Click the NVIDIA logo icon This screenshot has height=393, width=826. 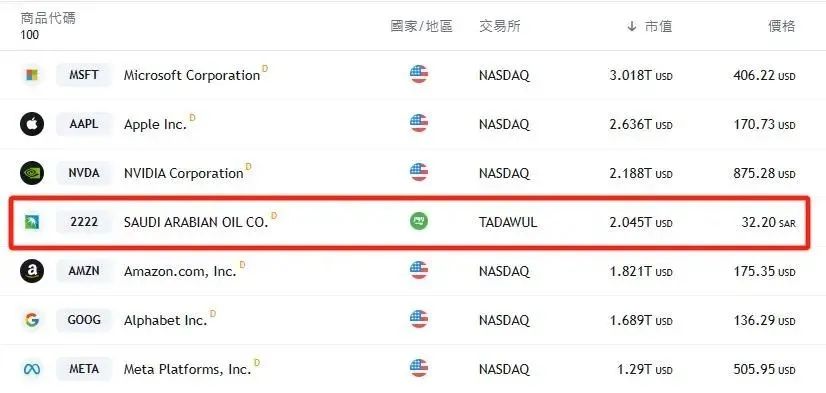pyautogui.click(x=32, y=173)
